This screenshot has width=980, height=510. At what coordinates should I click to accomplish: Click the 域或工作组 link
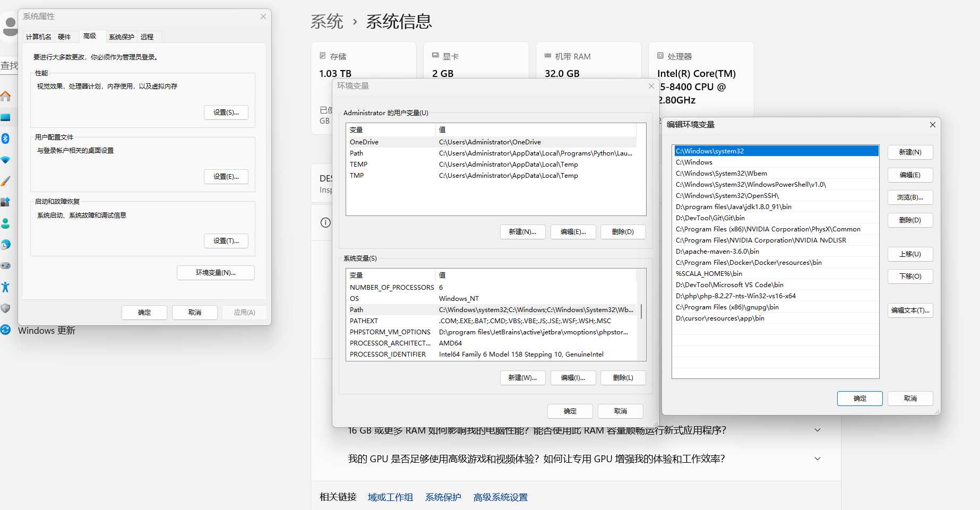pos(390,497)
